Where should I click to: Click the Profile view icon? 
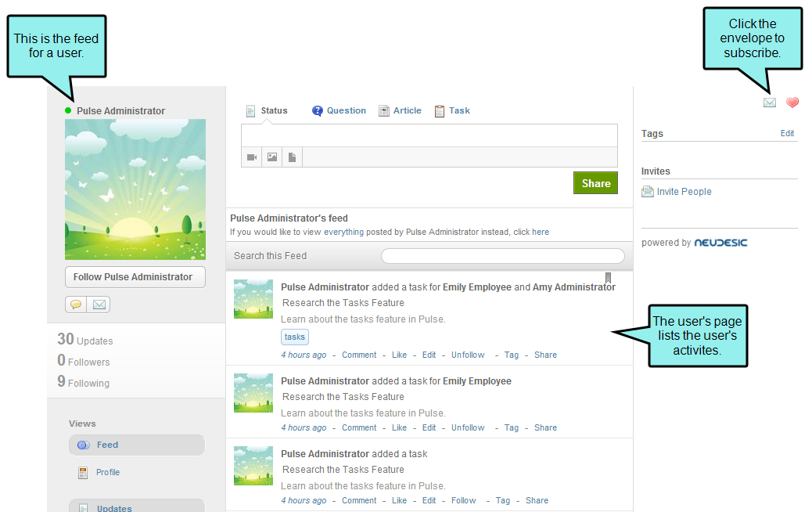pyautogui.click(x=83, y=473)
